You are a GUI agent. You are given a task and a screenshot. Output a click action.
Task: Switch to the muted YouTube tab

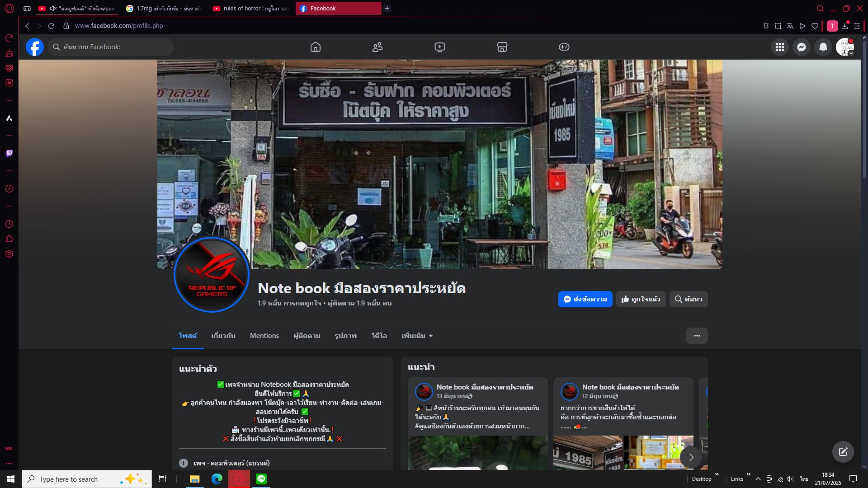(78, 8)
